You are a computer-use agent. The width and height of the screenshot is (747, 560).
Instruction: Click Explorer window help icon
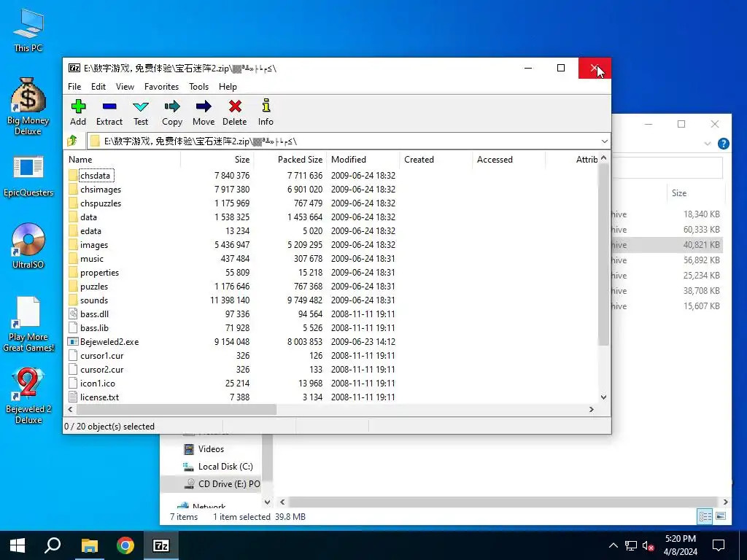coord(723,144)
